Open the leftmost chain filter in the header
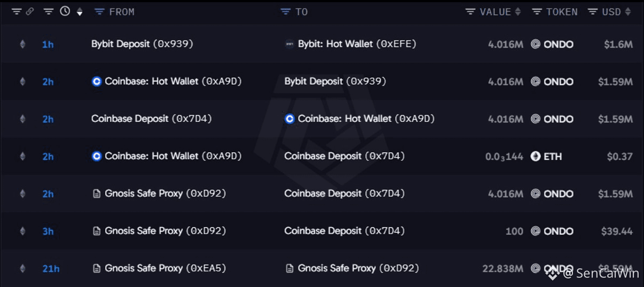The width and height of the screenshot is (644, 287). coord(17,12)
